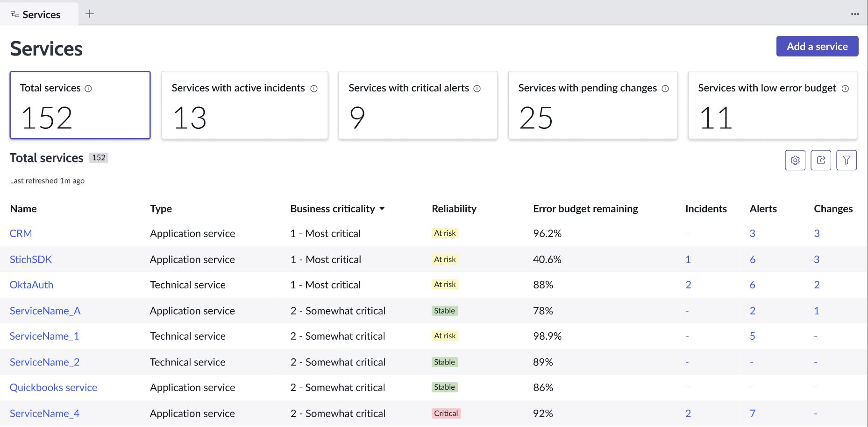This screenshot has height=427, width=868.
Task: Toggle the Services with critical alerts card
Action: click(x=418, y=105)
